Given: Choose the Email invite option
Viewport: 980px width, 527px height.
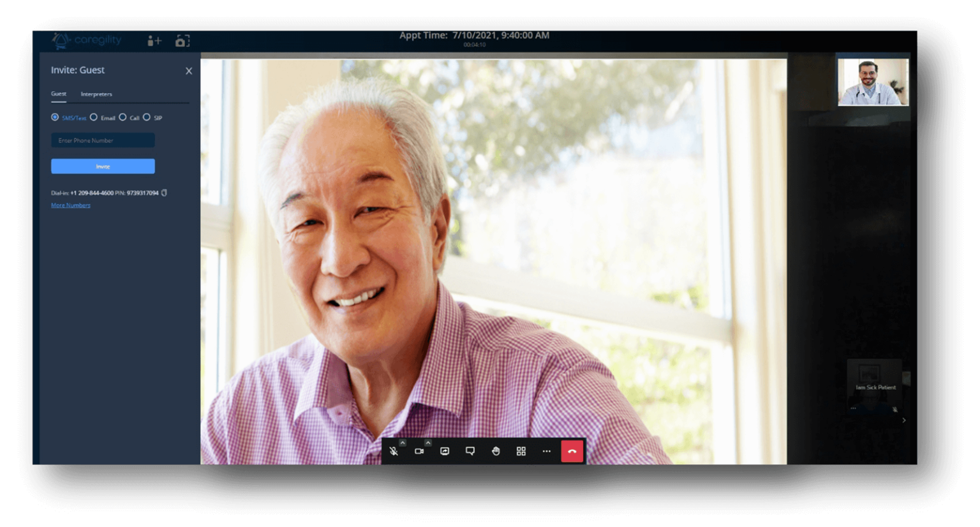Looking at the screenshot, I should click(x=94, y=117).
